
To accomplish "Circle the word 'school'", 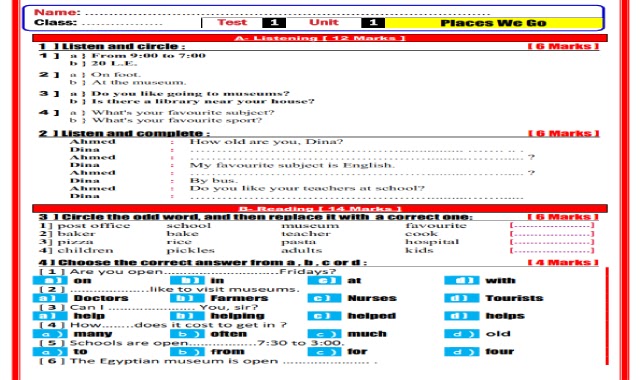I will pos(189,226).
